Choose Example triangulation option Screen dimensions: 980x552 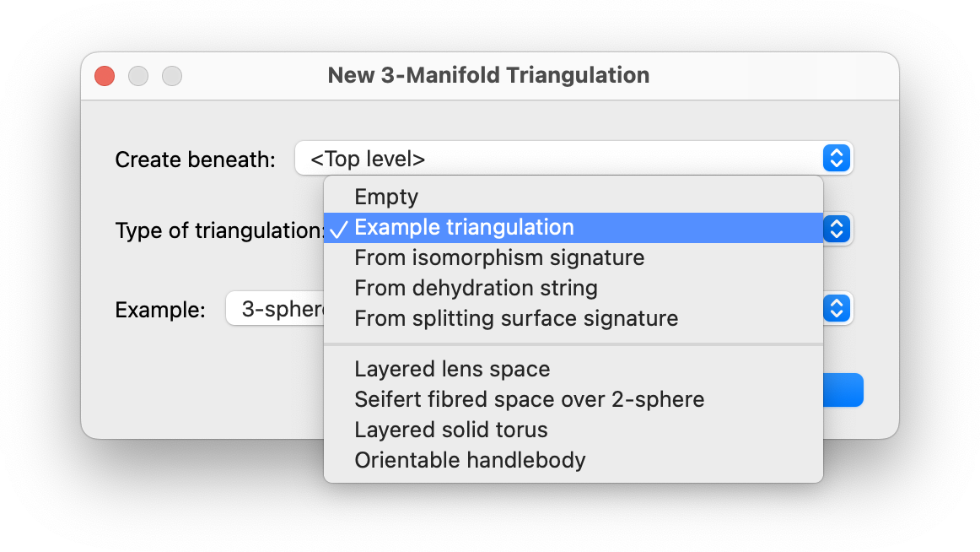point(464,227)
